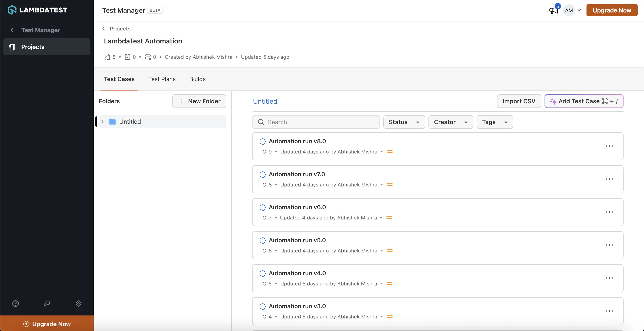Image resolution: width=644 pixels, height=331 pixels.
Task: Click the Import CSV button
Action: (x=519, y=101)
